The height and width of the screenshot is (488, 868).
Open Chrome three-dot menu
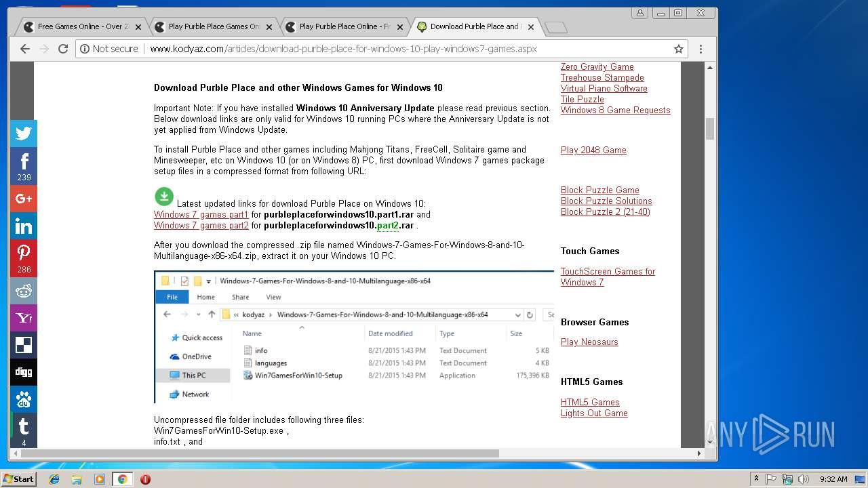tap(701, 49)
